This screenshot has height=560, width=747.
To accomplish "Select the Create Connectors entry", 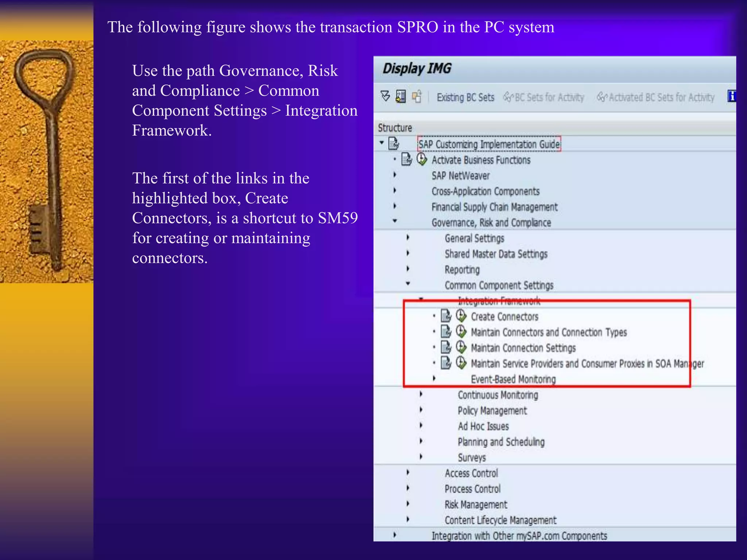I will click(504, 316).
